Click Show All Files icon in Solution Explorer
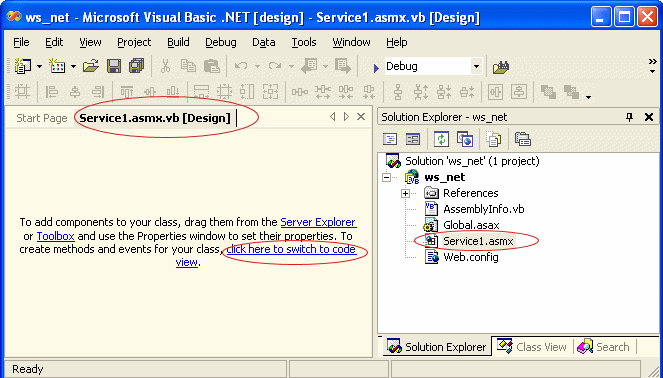The image size is (663, 378). 493,139
